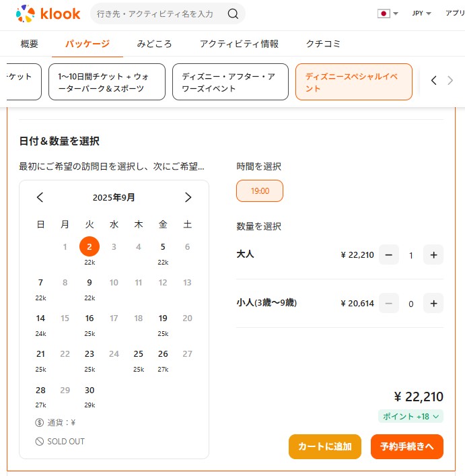Click the 通貨：¥ currency note
The width and height of the screenshot is (465, 476).
(x=55, y=422)
